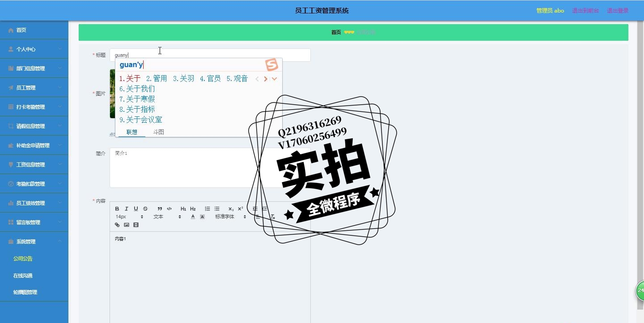Go to previous IME candidate page
This screenshot has height=323, width=644.
[257, 79]
